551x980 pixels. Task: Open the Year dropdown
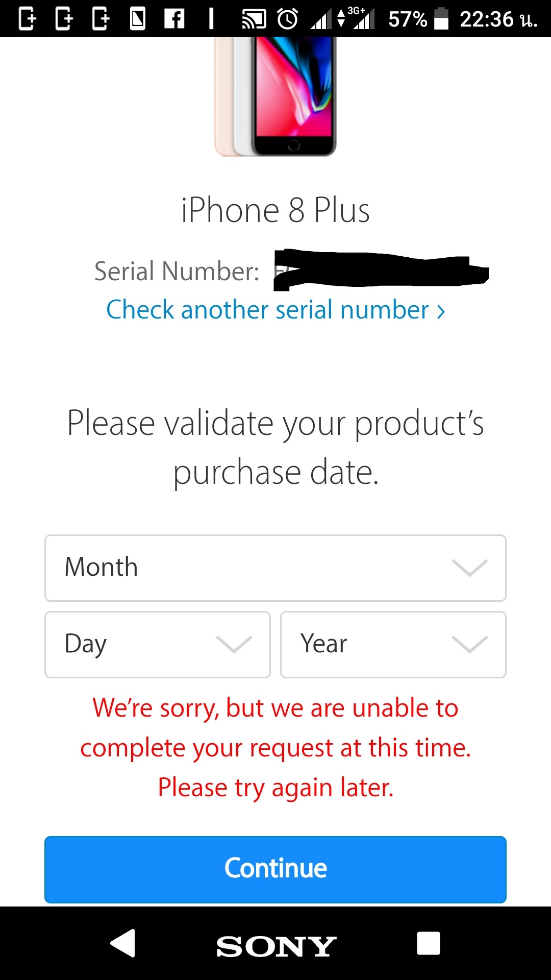point(393,644)
